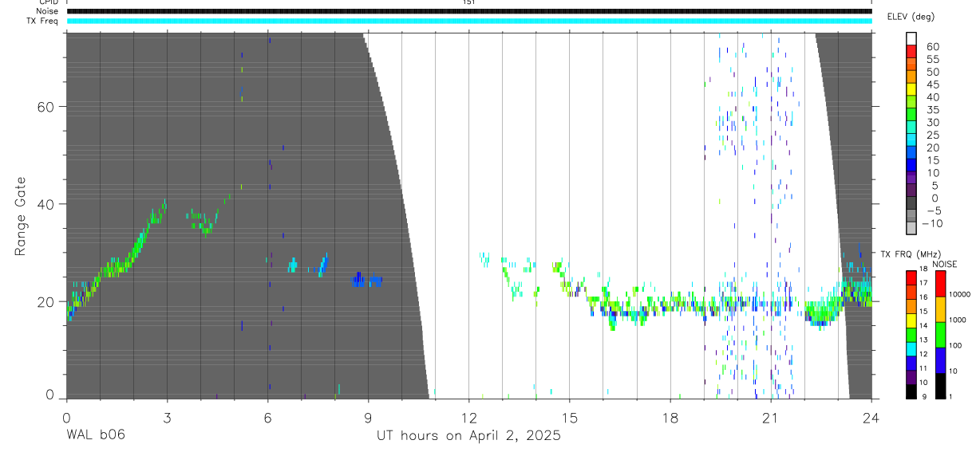Screen dimensions: 980x452
Task: Click the Range Gate axis tick '20'
Action: coord(45,302)
